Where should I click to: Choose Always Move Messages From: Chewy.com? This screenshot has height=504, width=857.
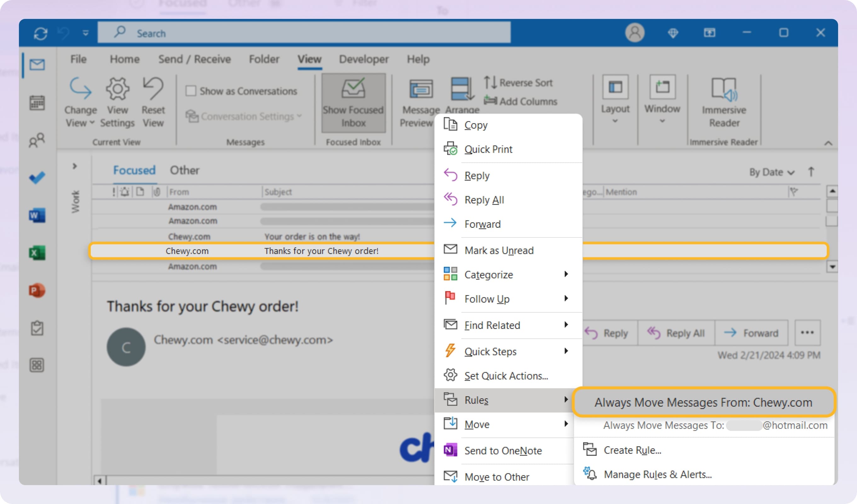[703, 402]
